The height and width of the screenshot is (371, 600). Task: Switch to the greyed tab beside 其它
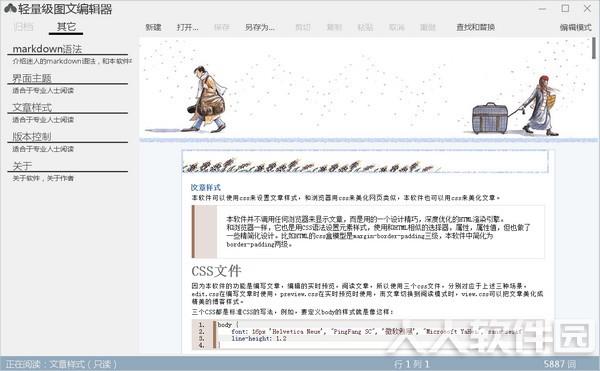pos(23,27)
